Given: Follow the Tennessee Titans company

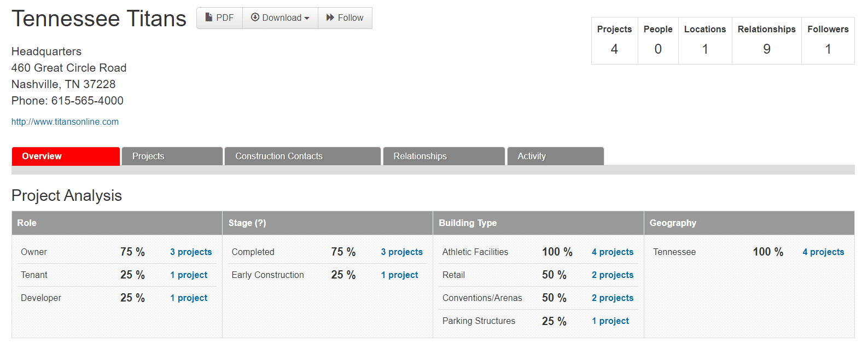Looking at the screenshot, I should coord(345,18).
